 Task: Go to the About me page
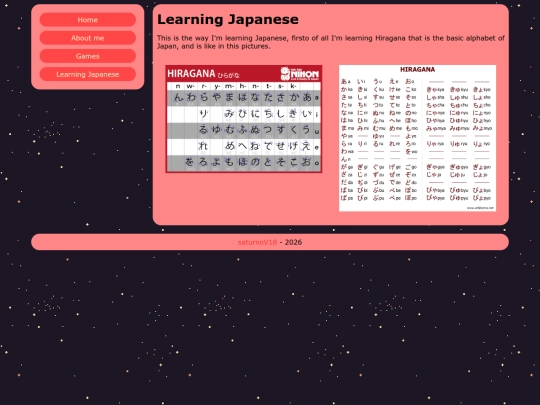[x=87, y=38]
